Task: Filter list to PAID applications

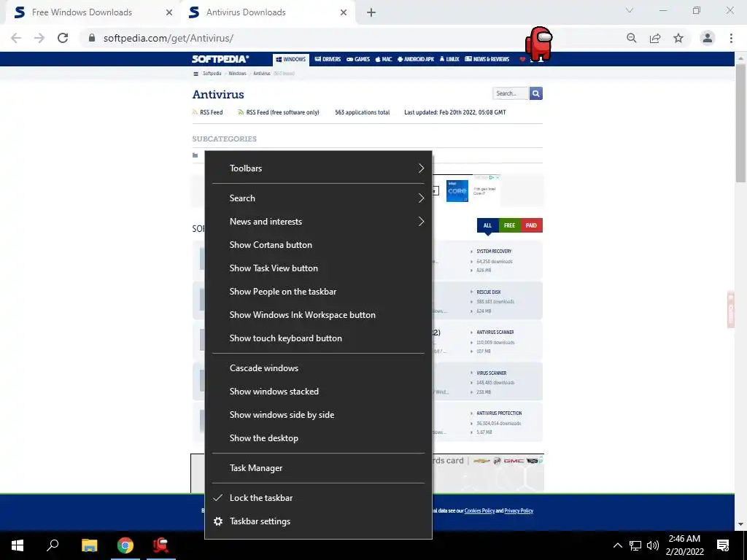Action: 531,225
